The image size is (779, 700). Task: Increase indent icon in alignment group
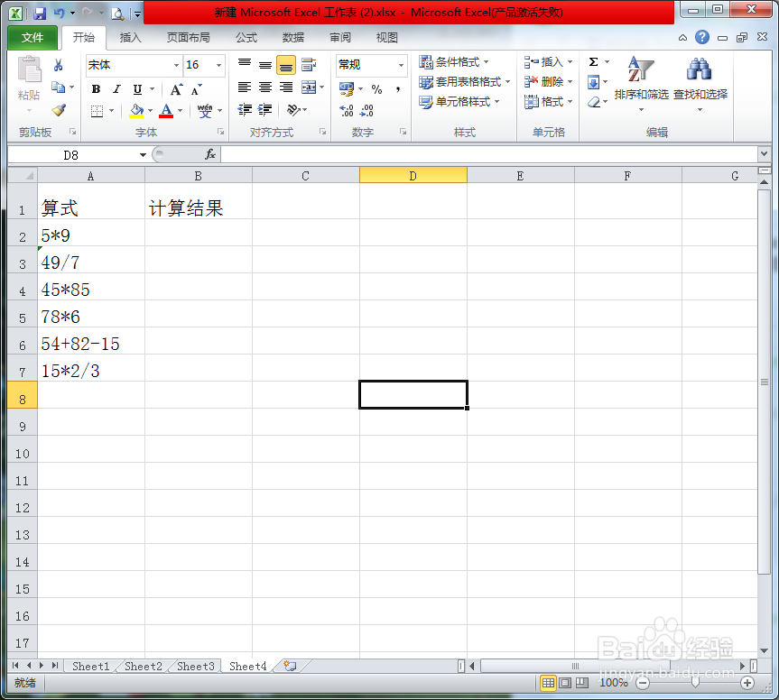coord(264,110)
